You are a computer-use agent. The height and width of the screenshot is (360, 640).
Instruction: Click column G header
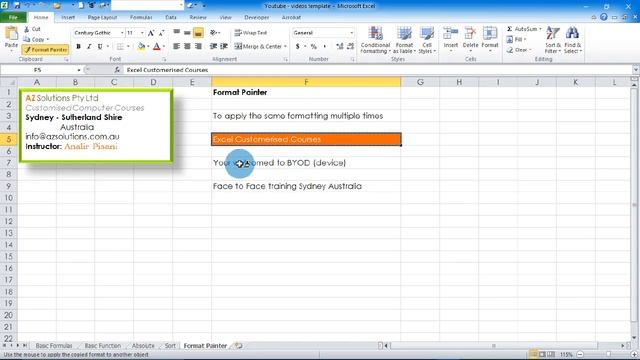(x=420, y=82)
